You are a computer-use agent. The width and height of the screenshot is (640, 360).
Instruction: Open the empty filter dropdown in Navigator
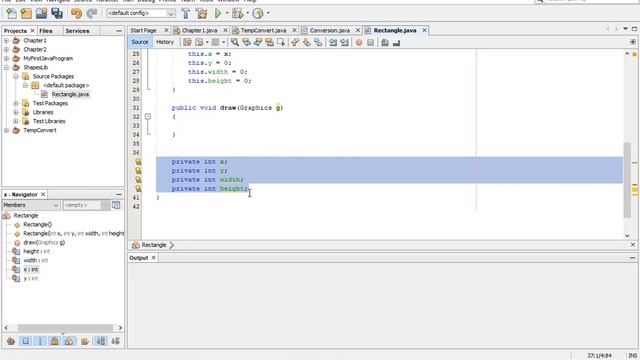pos(86,205)
